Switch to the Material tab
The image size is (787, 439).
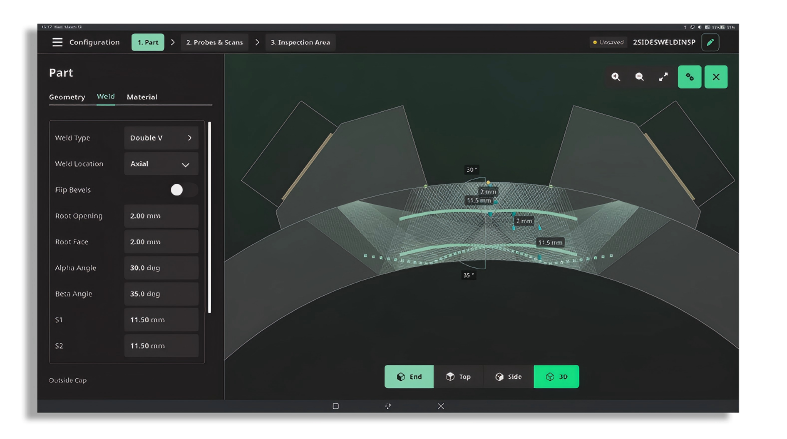(142, 97)
